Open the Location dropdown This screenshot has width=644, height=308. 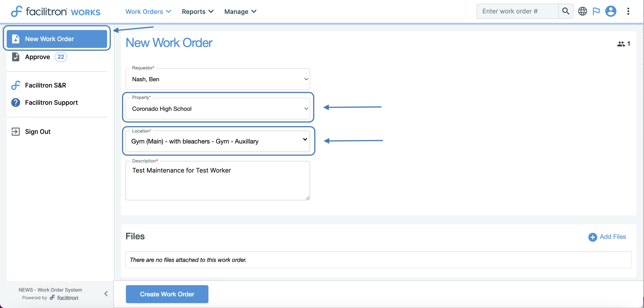point(218,141)
